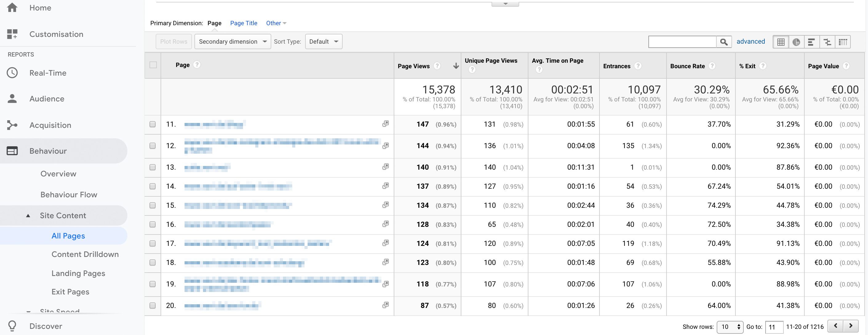
Task: Check the row 20 checkbox
Action: click(x=153, y=306)
